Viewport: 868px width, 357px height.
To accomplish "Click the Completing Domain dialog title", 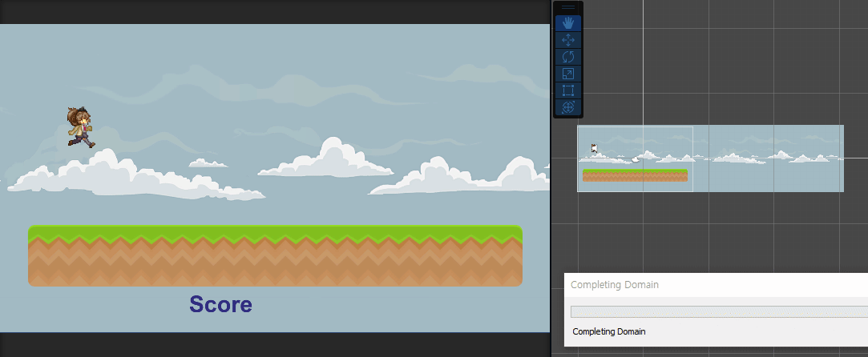I will [615, 285].
